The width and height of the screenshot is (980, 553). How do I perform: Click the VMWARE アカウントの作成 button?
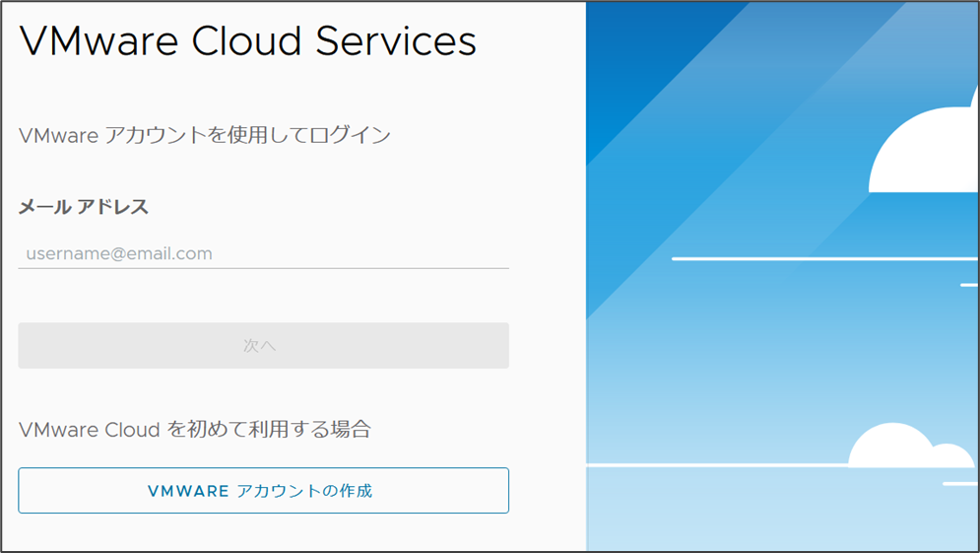pos(263,490)
